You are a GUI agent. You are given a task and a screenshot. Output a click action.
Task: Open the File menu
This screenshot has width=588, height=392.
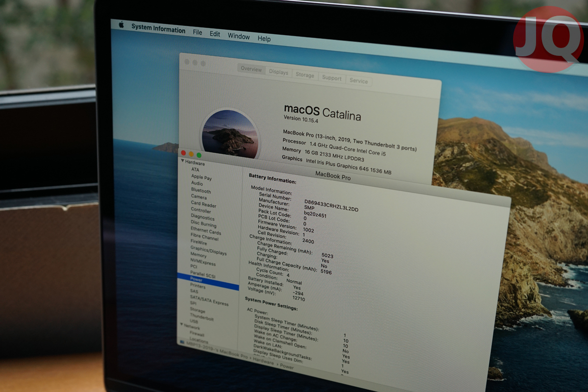[x=197, y=32]
